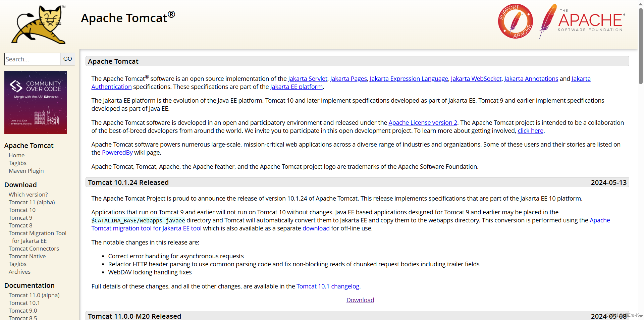Follow the Jakarta Servlet link
Viewport: 644px width, 320px height.
308,79
